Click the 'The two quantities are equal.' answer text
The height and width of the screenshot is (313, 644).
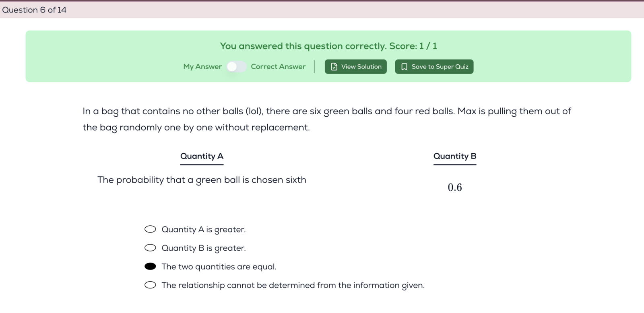click(x=219, y=267)
